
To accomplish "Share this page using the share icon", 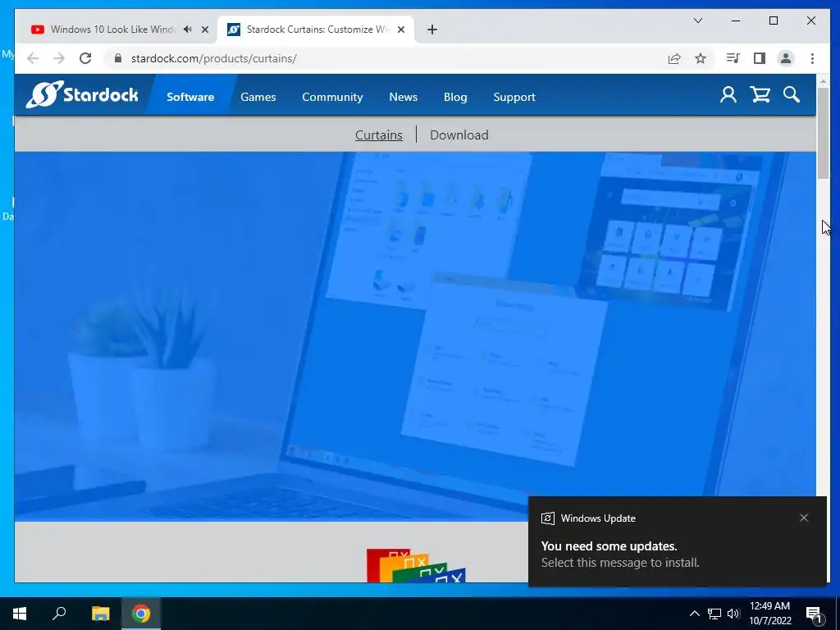I will coord(674,58).
